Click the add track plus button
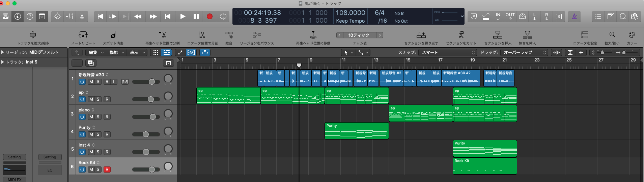The image size is (644, 182). 77,63
